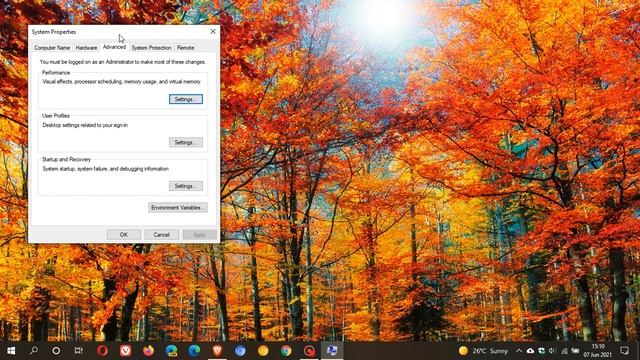Open OneDrive cloud tray icon

click(x=530, y=351)
